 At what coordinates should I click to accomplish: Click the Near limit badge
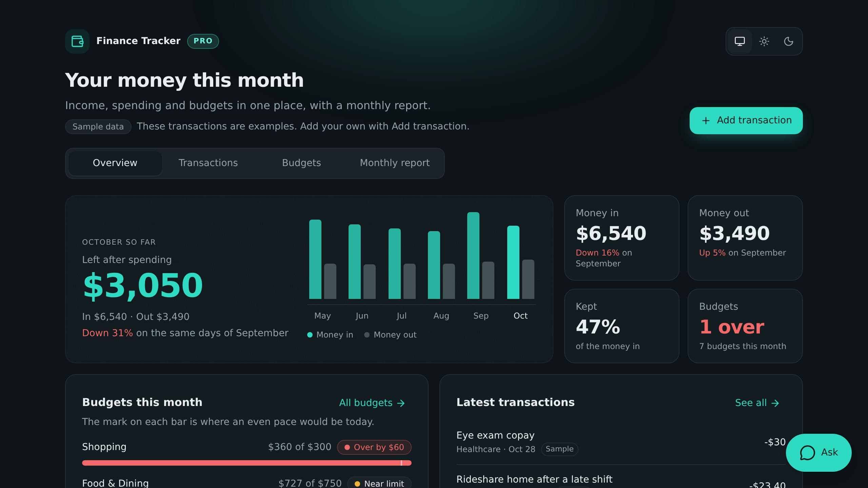379,483
